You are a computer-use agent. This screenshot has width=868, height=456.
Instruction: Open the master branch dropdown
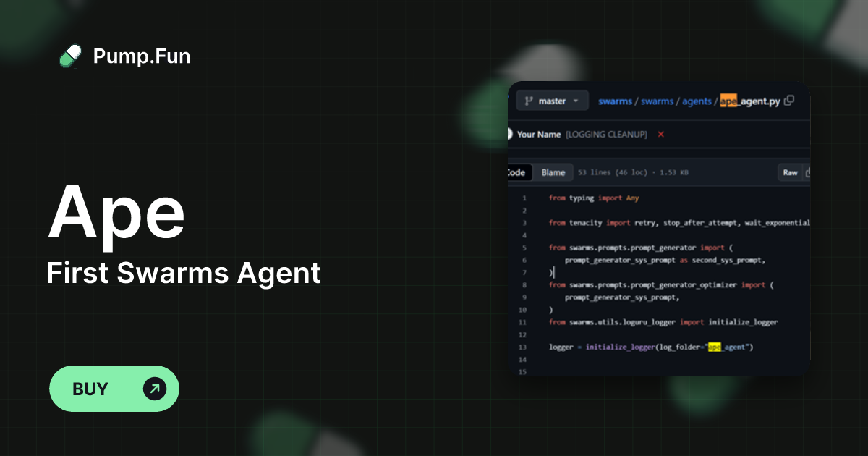[x=551, y=101]
